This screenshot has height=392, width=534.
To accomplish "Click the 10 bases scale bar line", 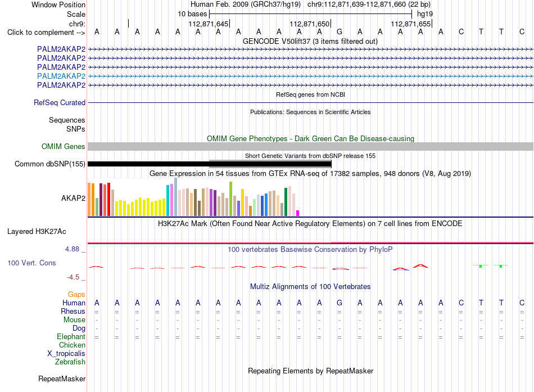I will point(311,14).
